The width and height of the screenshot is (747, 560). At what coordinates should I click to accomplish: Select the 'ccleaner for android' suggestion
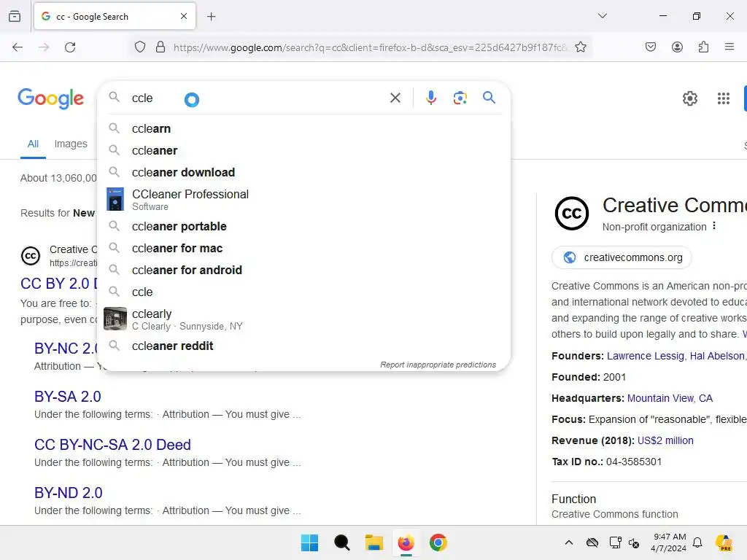(x=304, y=270)
